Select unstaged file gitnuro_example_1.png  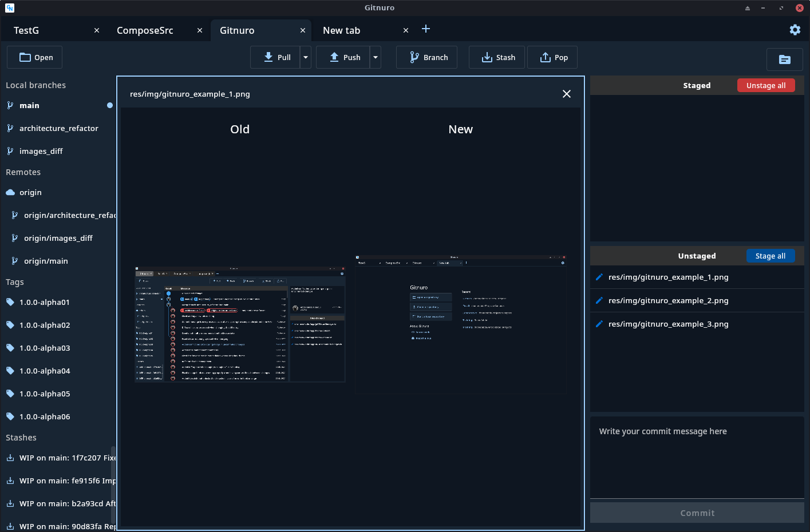coord(697,277)
